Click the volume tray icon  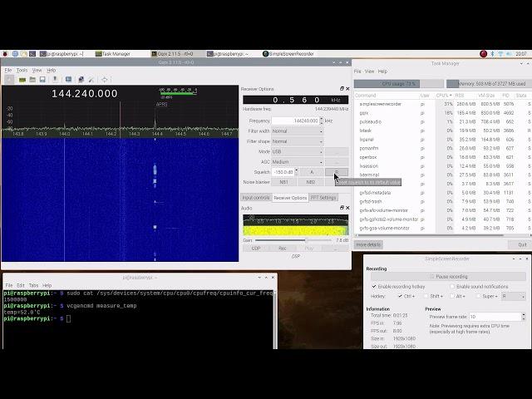point(509,53)
